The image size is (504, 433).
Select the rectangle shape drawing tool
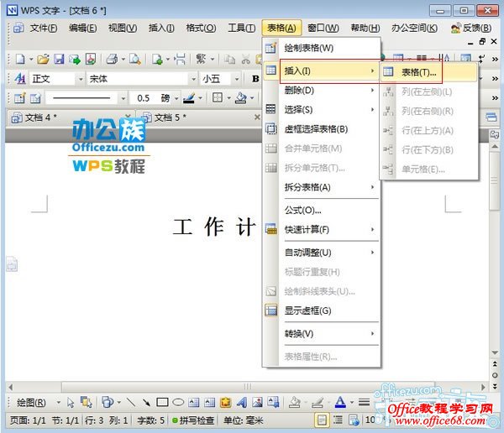162,402
